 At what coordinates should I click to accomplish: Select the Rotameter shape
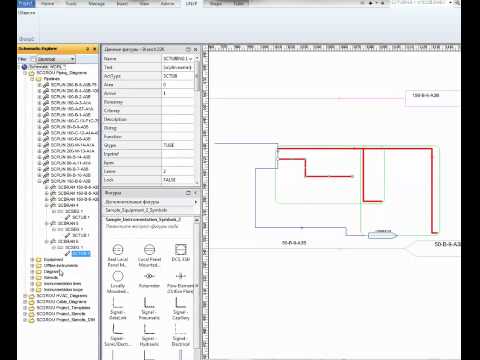tap(149, 279)
